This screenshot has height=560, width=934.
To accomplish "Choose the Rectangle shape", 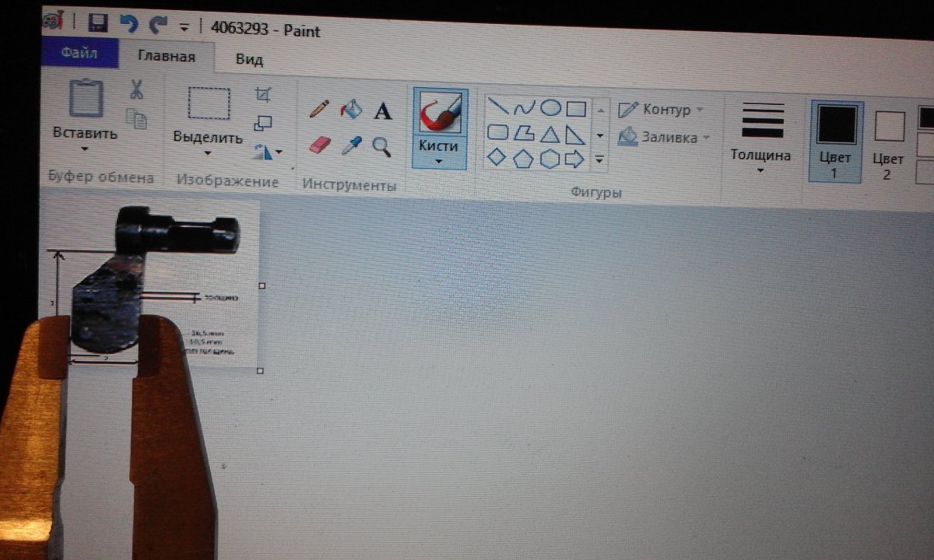I will (x=576, y=109).
